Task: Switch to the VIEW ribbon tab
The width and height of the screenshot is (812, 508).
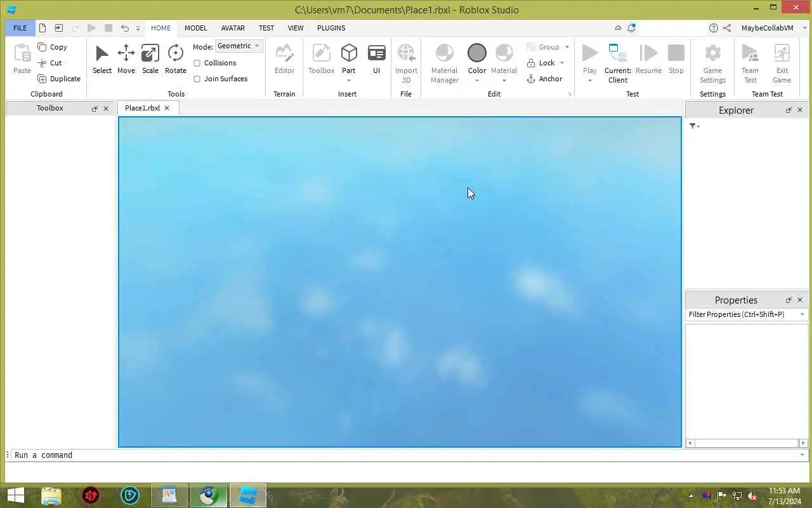Action: click(296, 28)
